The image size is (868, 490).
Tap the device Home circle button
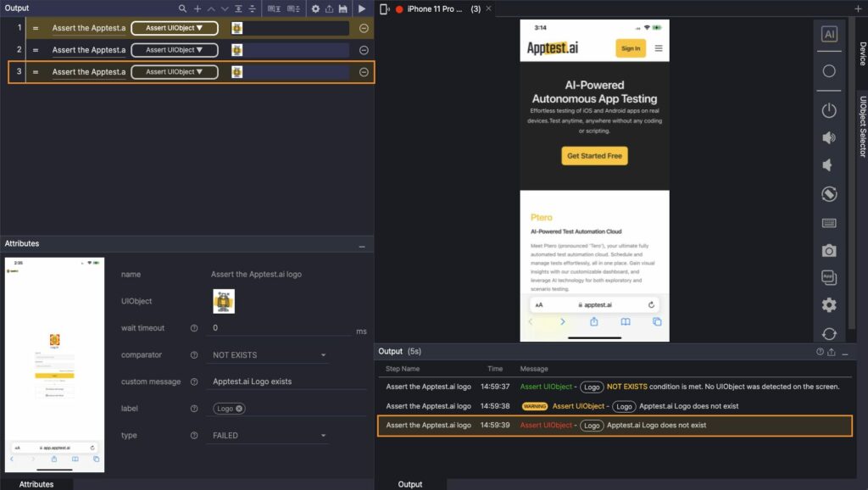click(829, 71)
